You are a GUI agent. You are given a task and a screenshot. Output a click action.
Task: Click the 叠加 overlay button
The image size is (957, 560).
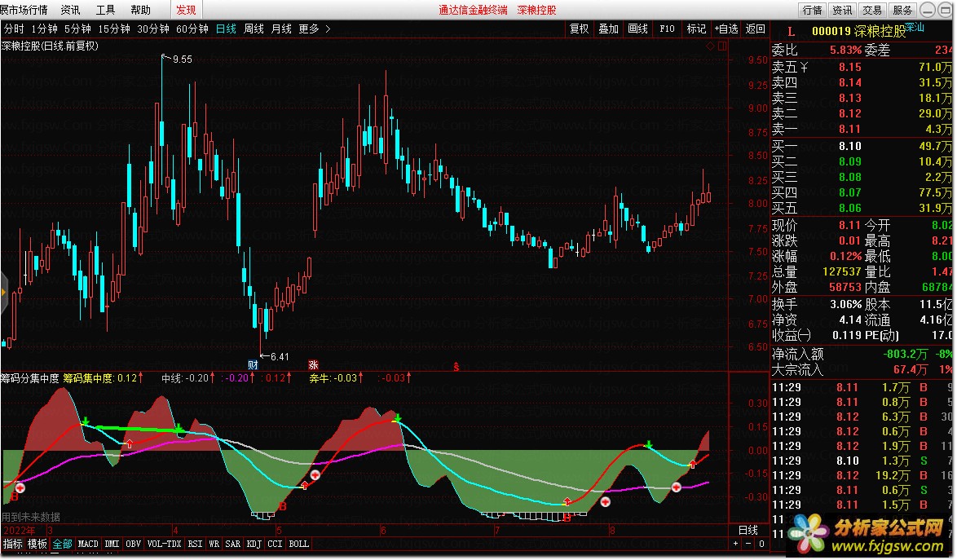tap(608, 29)
